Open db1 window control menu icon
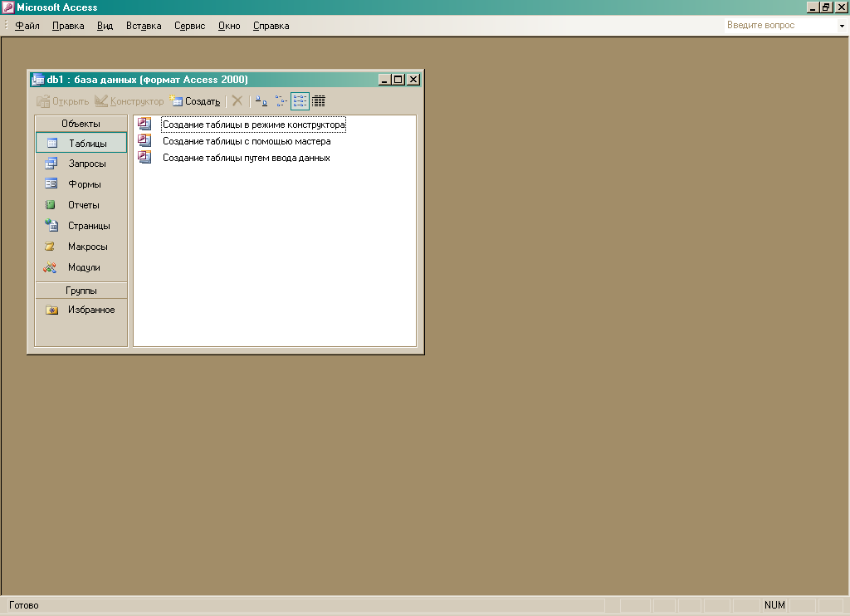This screenshot has height=616, width=850. 37,80
